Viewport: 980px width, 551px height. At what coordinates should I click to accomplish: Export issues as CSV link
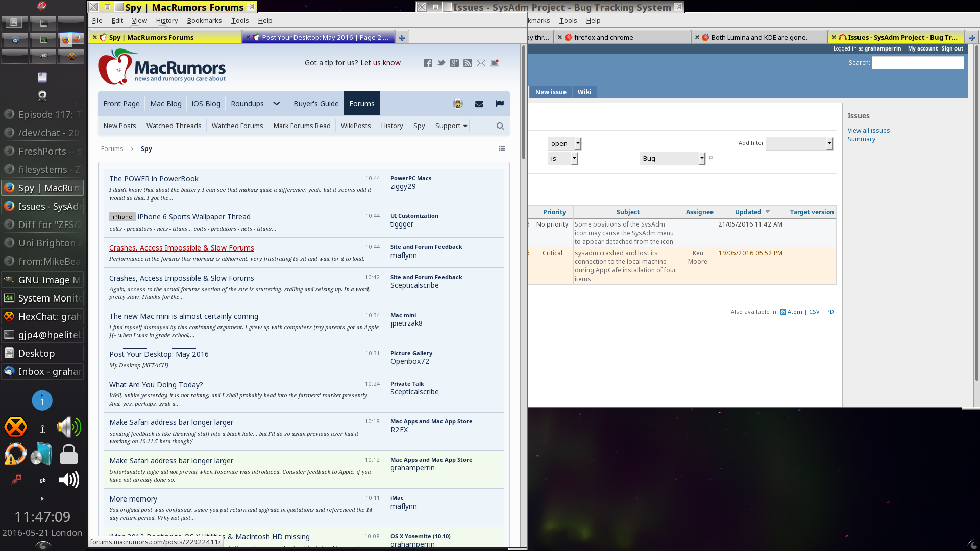814,312
